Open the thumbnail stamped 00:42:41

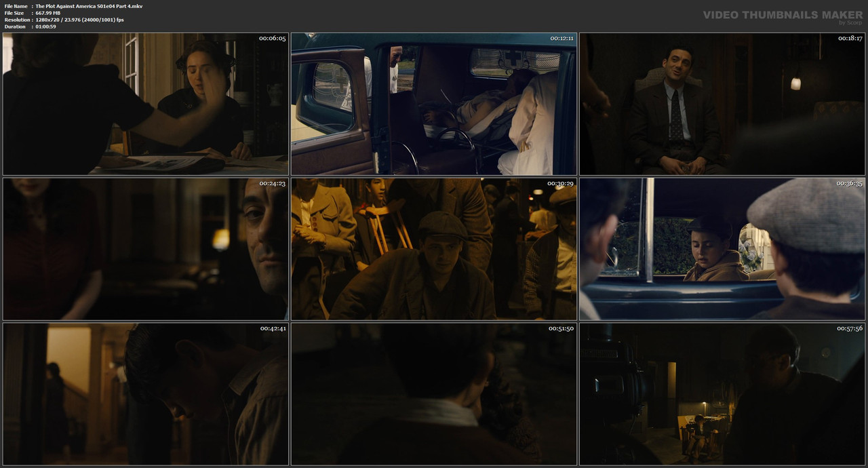click(x=146, y=394)
